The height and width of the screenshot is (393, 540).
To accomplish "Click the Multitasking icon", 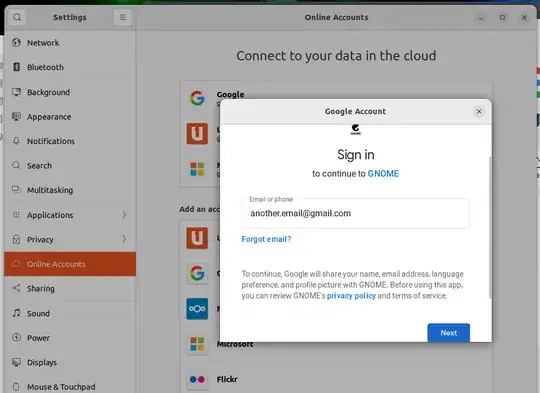I will pos(16,189).
